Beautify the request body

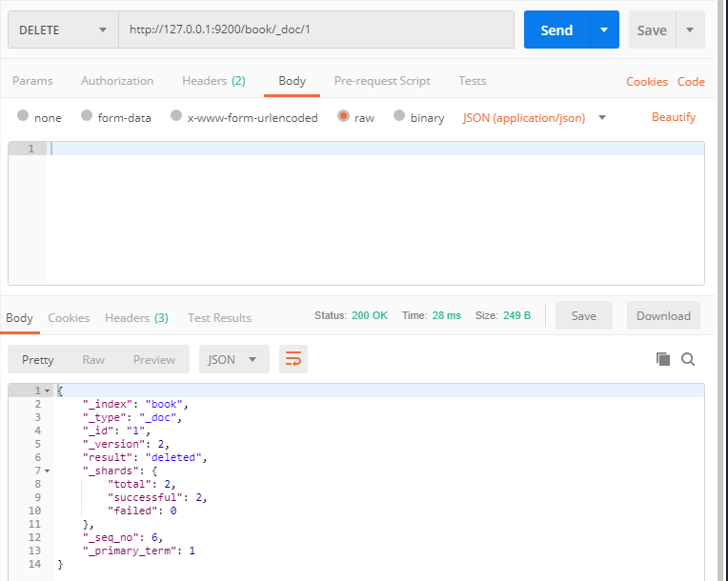[x=674, y=117]
